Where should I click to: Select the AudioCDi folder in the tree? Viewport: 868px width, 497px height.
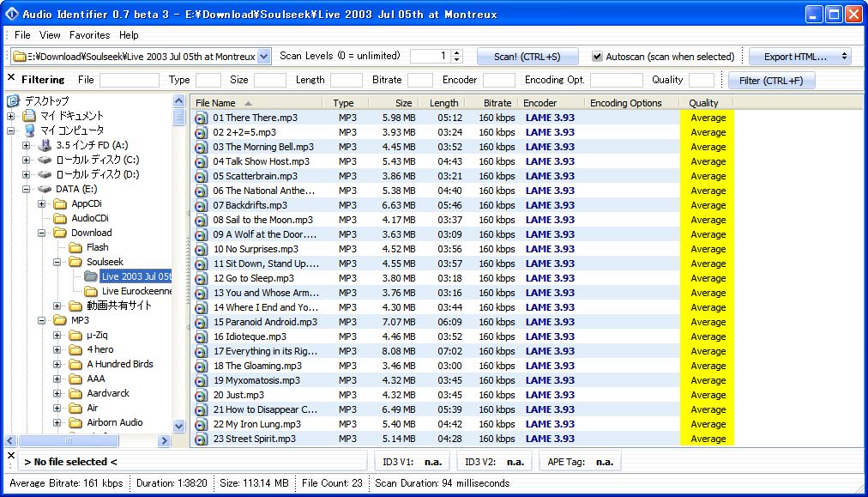[90, 218]
